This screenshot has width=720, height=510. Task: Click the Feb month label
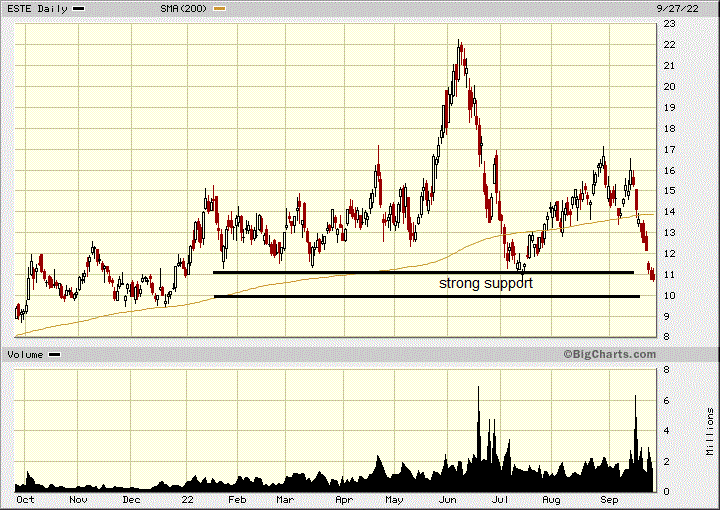click(237, 499)
